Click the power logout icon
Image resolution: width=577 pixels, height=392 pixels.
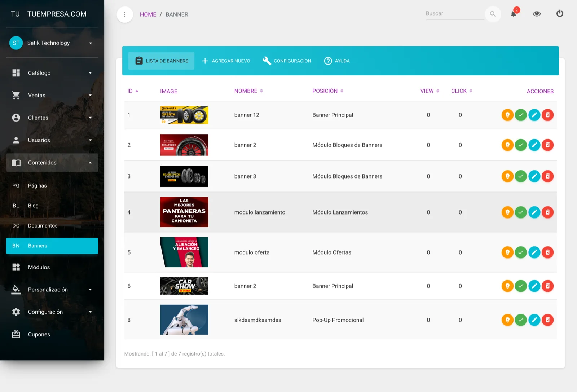(560, 14)
